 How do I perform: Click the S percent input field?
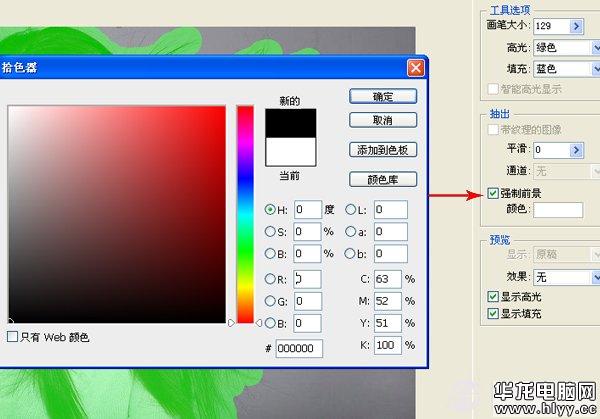[x=307, y=232]
